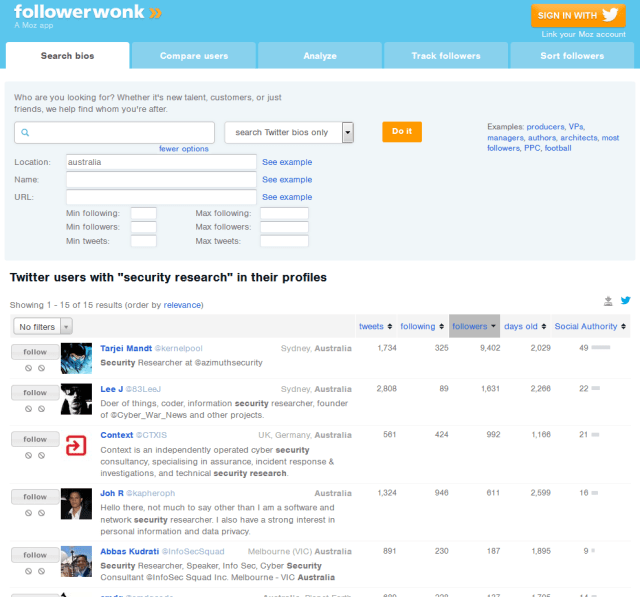Viewport: 640px width, 597px height.
Task: Click See example next to Location
Action: pos(287,162)
